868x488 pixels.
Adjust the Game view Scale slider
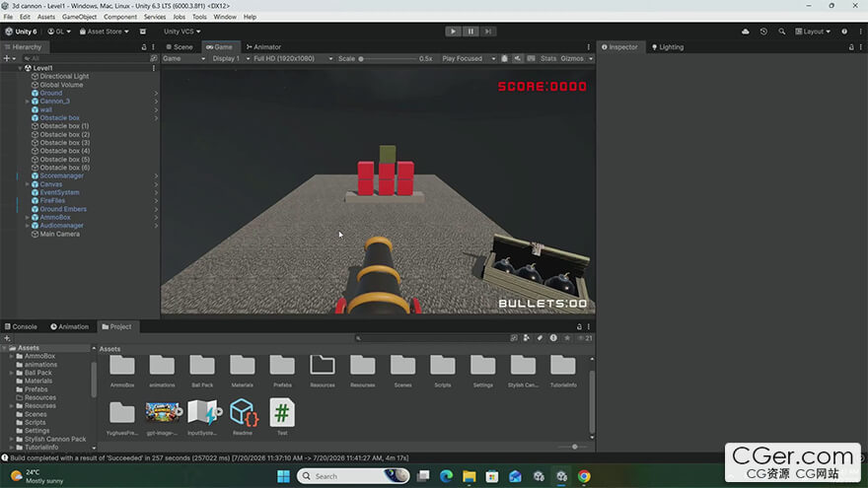tap(387, 58)
